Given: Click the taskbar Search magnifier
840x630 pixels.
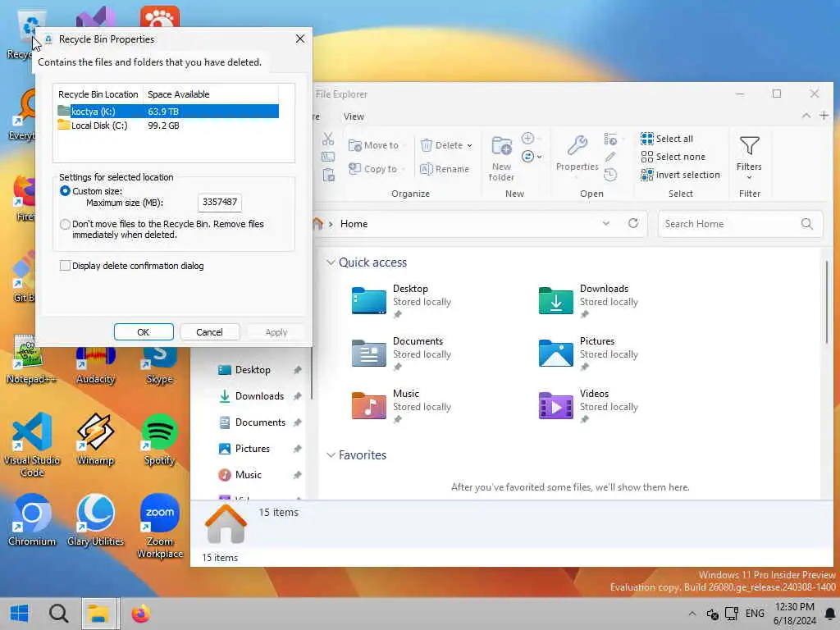Looking at the screenshot, I should (x=58, y=614).
